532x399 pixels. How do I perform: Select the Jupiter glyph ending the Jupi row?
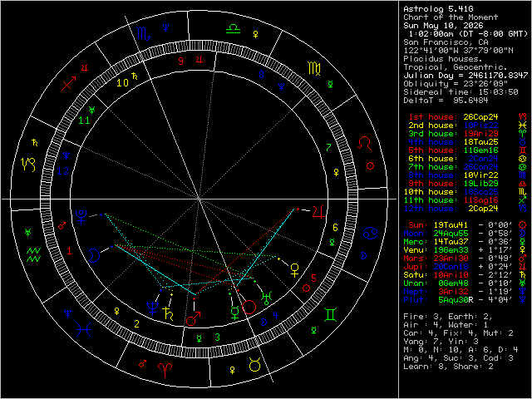(523, 266)
